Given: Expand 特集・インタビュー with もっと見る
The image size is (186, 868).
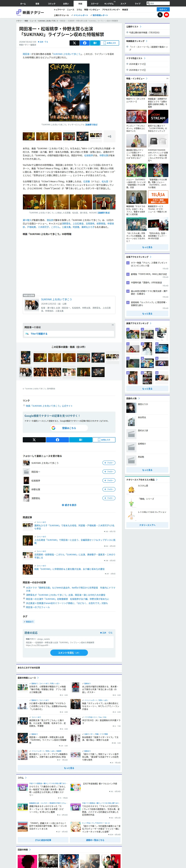Looking at the screenshot, I should 147,247.
